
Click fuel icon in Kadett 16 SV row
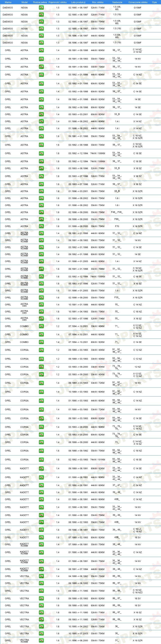tap(41, 537)
